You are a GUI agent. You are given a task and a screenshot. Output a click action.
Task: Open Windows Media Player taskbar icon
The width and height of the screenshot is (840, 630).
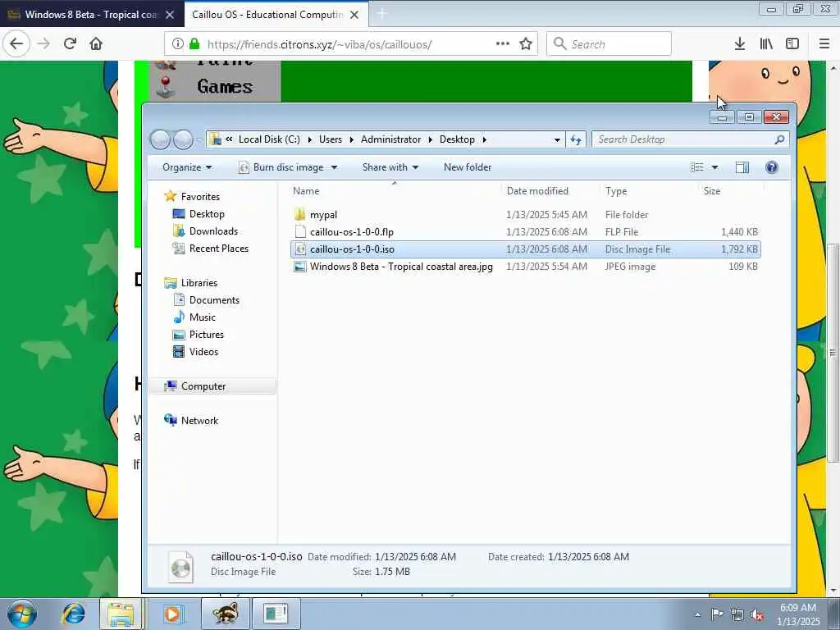point(172,614)
